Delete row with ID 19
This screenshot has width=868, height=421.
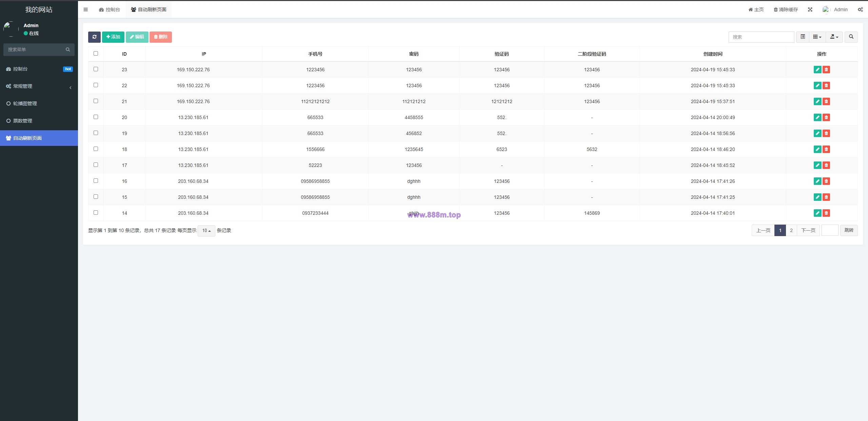click(x=826, y=133)
